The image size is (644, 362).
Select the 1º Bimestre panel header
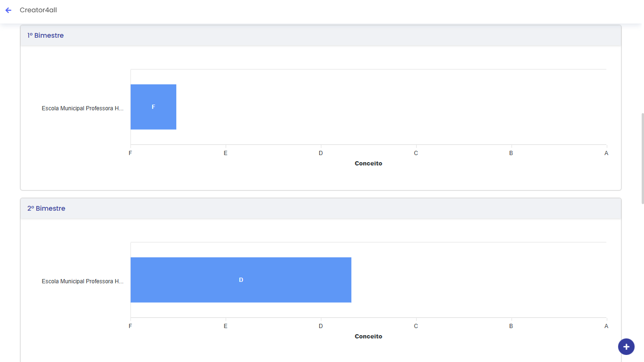click(321, 35)
